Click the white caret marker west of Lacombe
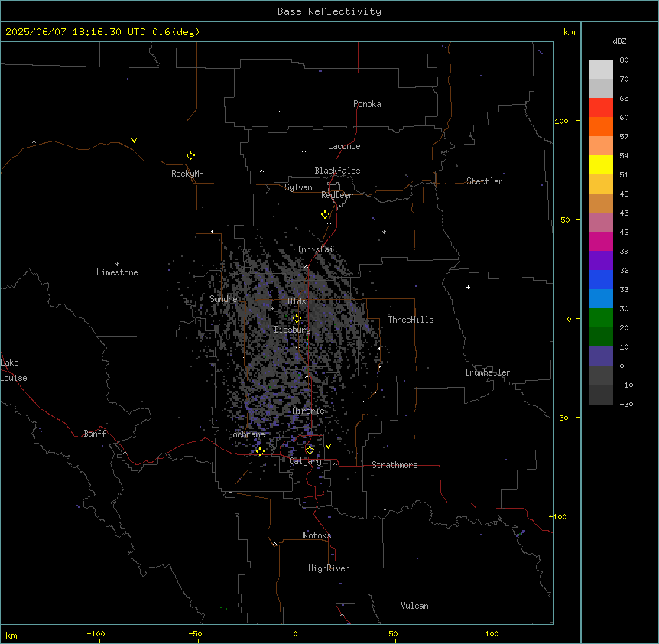This screenshot has width=659, height=644. click(304, 151)
